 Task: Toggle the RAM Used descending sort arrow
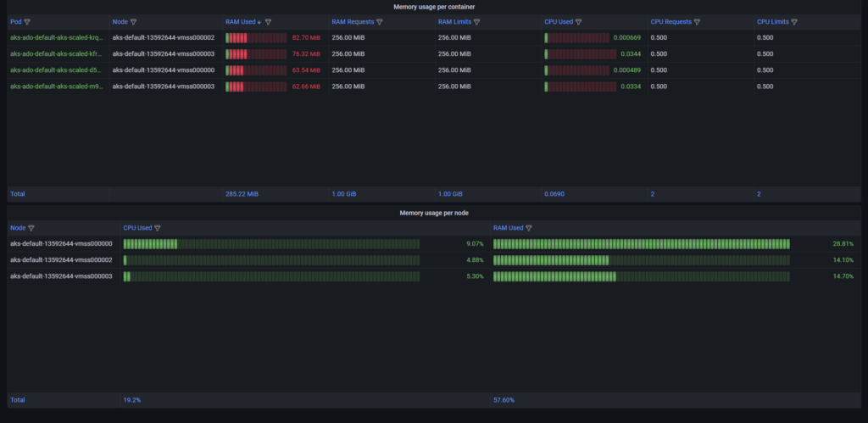coord(259,22)
